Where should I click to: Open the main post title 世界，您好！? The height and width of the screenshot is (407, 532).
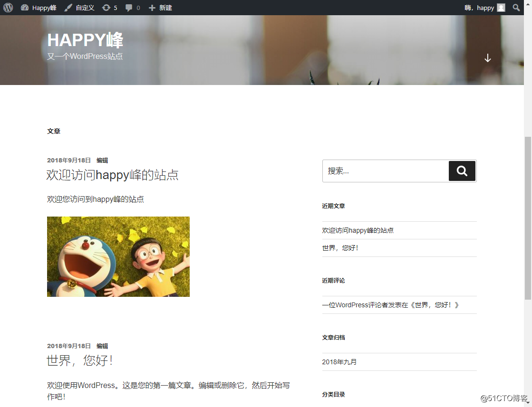click(x=80, y=360)
